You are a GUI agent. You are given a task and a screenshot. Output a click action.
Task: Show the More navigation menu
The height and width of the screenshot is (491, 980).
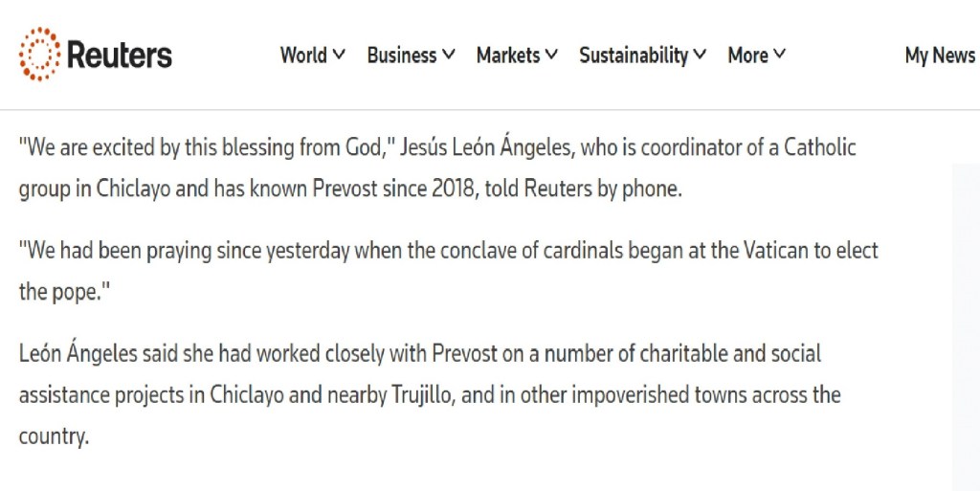click(747, 56)
